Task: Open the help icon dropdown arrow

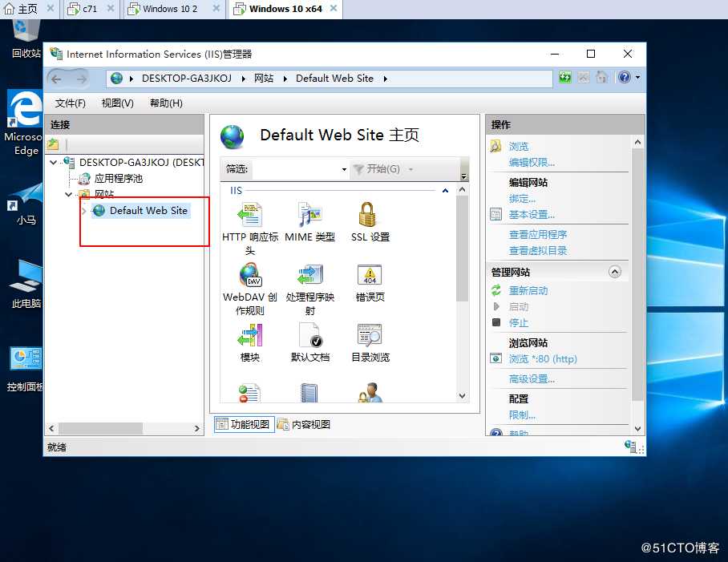Action: 638,77
